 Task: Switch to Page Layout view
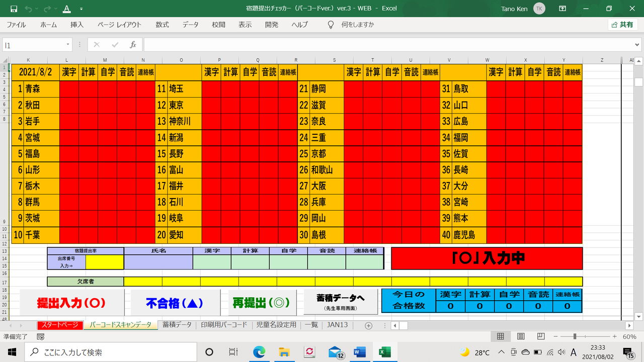[x=521, y=336]
